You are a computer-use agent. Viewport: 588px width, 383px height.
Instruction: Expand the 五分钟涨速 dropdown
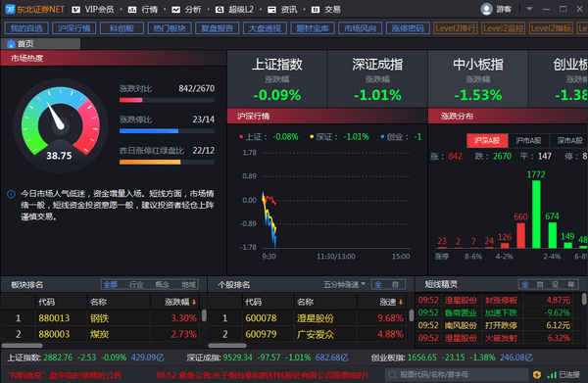coord(344,285)
